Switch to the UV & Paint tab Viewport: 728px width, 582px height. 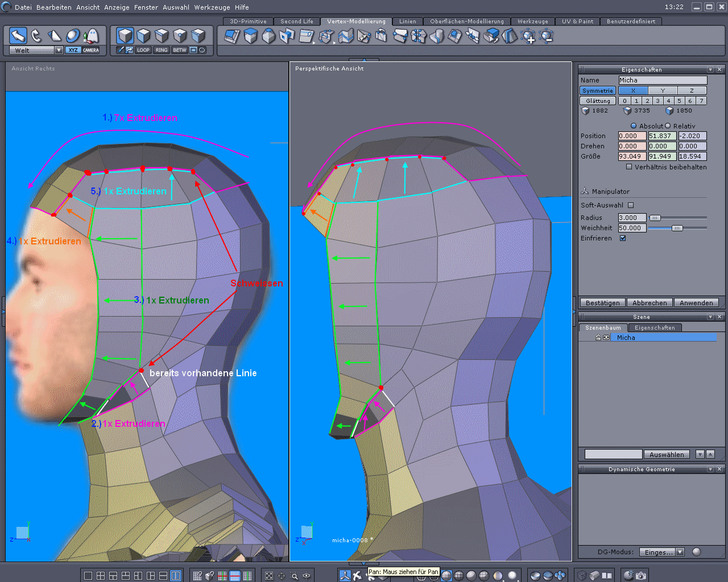point(577,22)
